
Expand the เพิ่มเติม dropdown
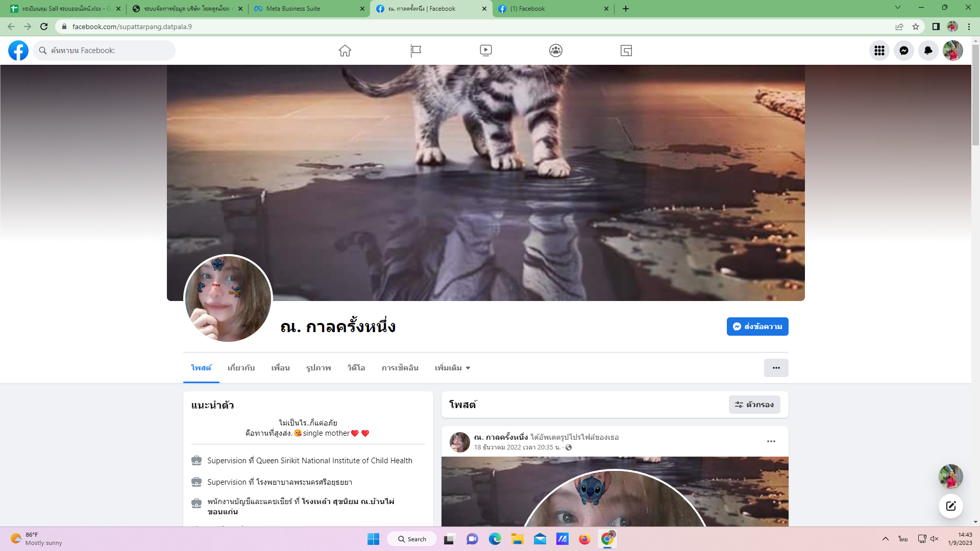pyautogui.click(x=452, y=368)
